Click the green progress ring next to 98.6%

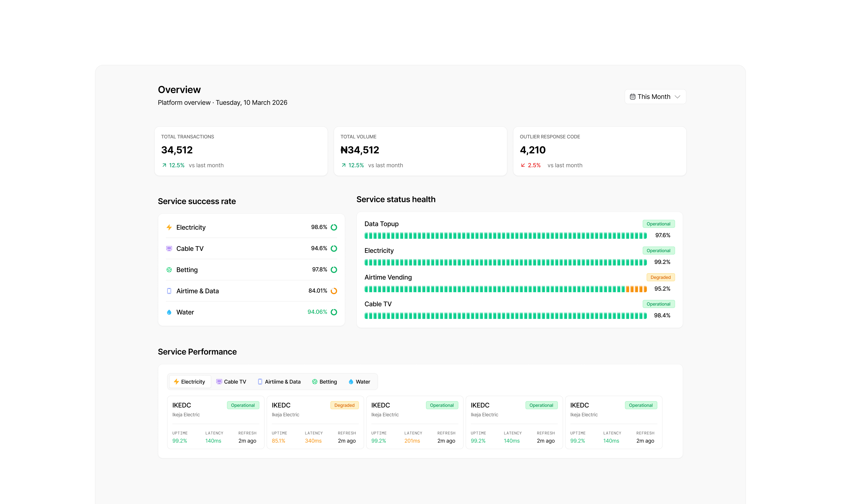pyautogui.click(x=334, y=227)
